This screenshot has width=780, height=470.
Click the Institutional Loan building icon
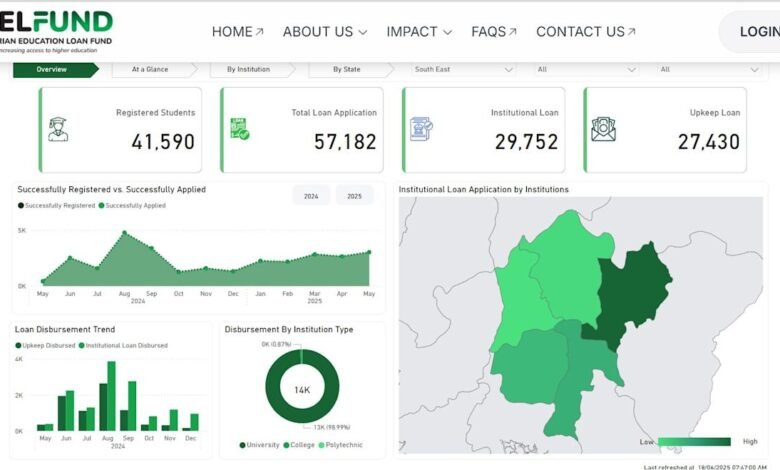(x=421, y=130)
